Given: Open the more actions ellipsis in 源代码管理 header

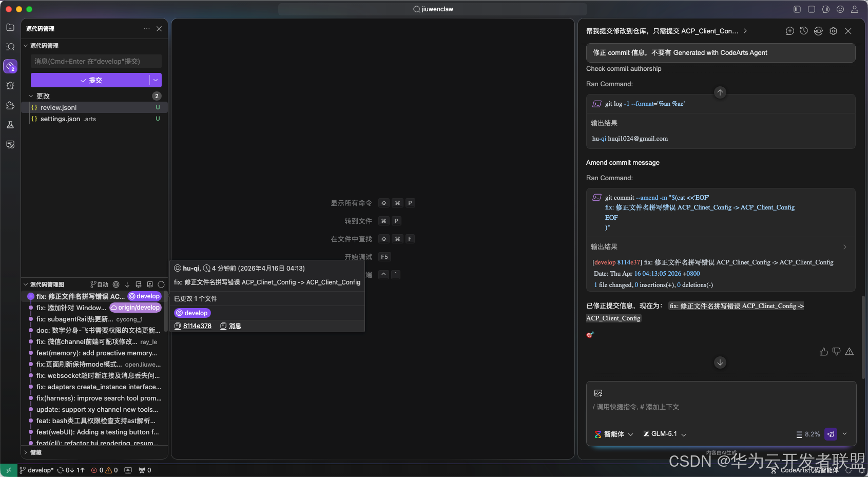Looking at the screenshot, I should (x=147, y=29).
